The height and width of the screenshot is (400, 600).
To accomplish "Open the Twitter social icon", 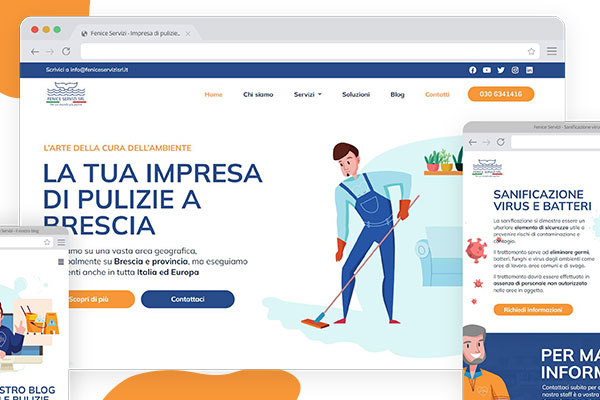I will 501,70.
